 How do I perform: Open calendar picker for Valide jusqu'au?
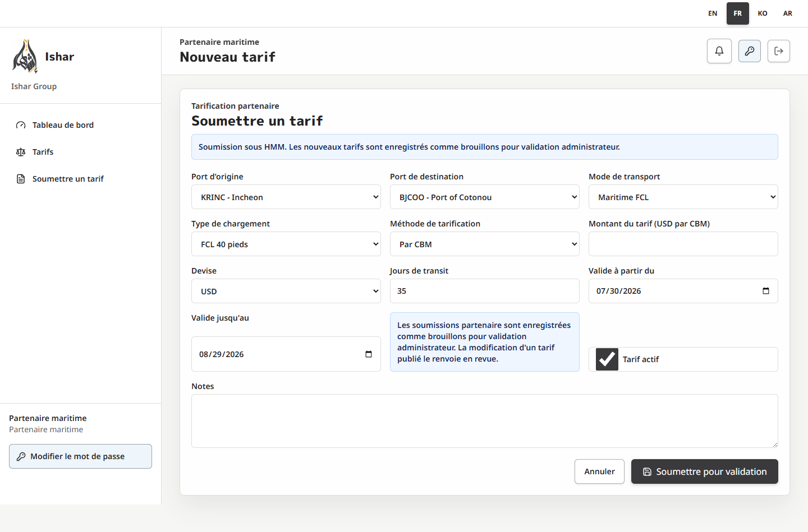pyautogui.click(x=369, y=354)
